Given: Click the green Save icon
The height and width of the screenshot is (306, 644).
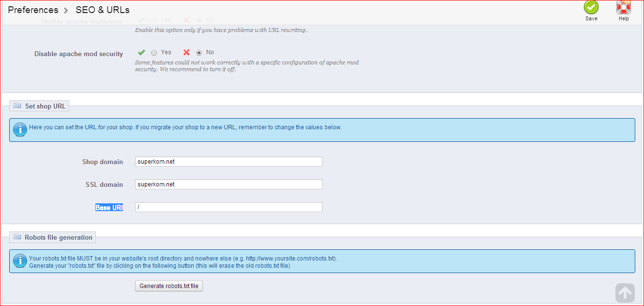Looking at the screenshot, I should pyautogui.click(x=591, y=8).
